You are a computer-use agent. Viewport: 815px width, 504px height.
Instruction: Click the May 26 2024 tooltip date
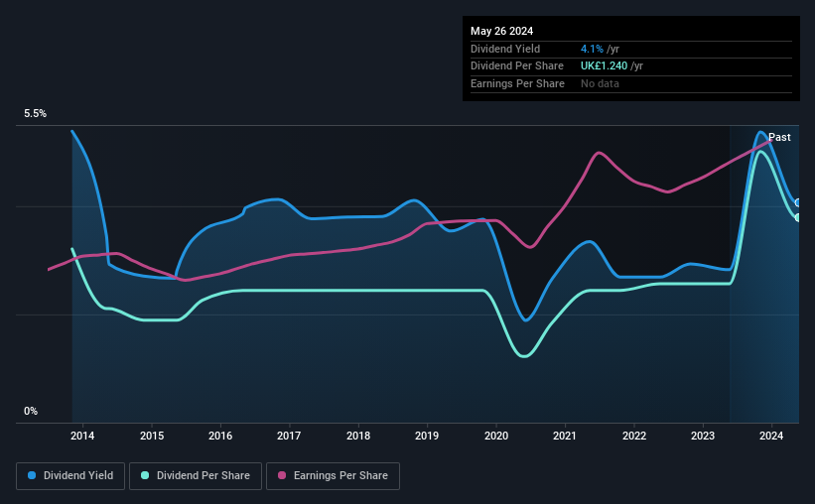point(501,31)
